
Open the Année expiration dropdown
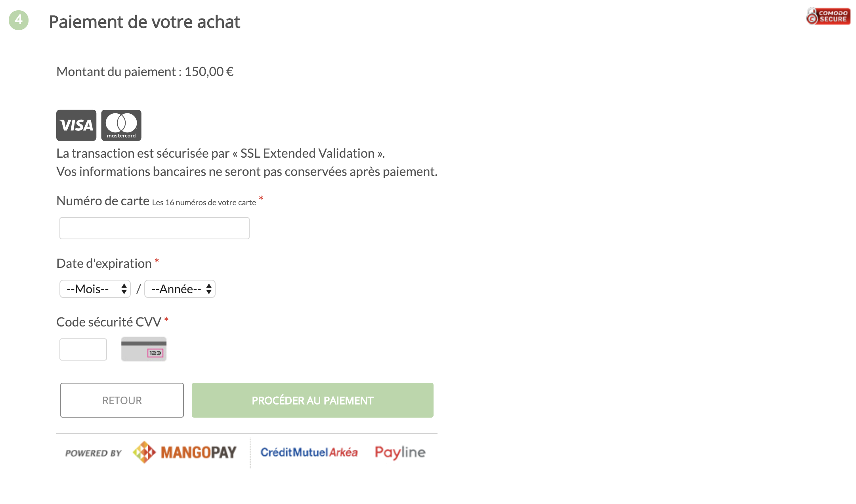click(x=180, y=289)
